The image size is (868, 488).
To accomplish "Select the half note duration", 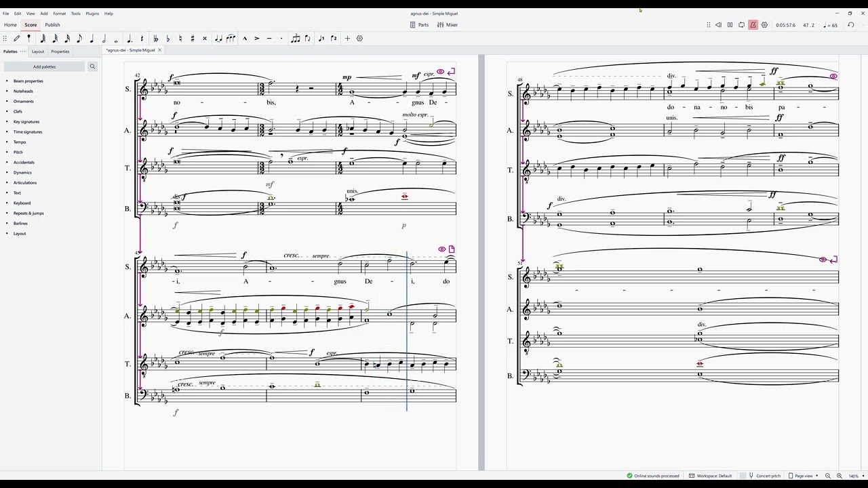I will pos(104,39).
